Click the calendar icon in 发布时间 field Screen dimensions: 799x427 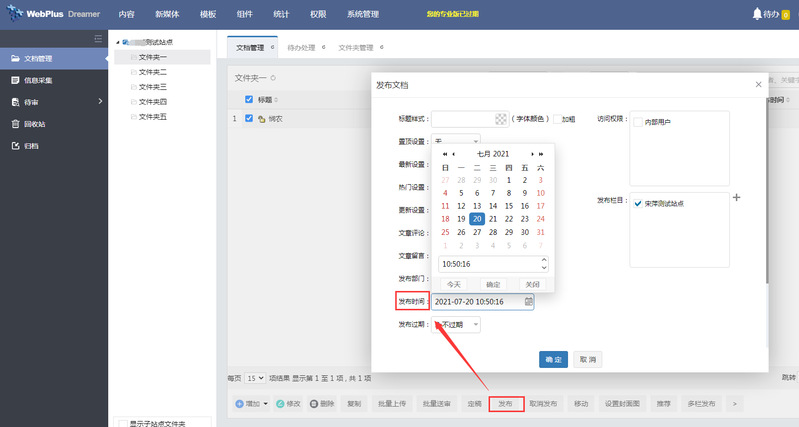(528, 302)
